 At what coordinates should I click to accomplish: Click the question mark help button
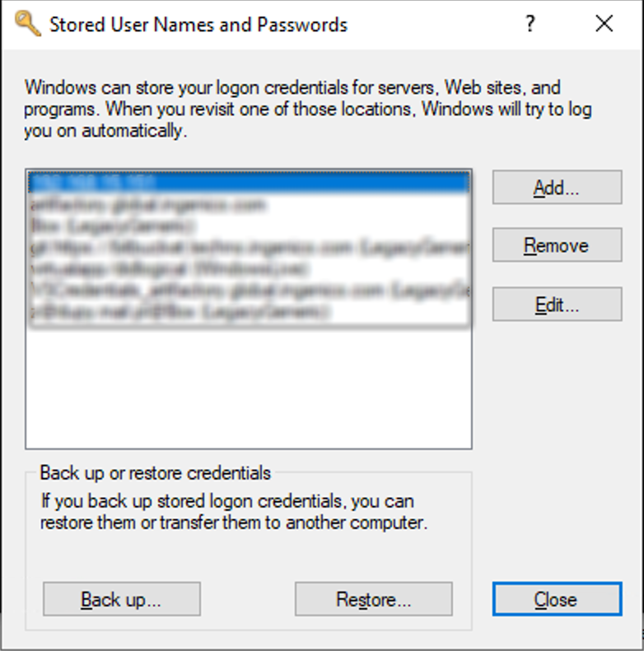pos(531,24)
